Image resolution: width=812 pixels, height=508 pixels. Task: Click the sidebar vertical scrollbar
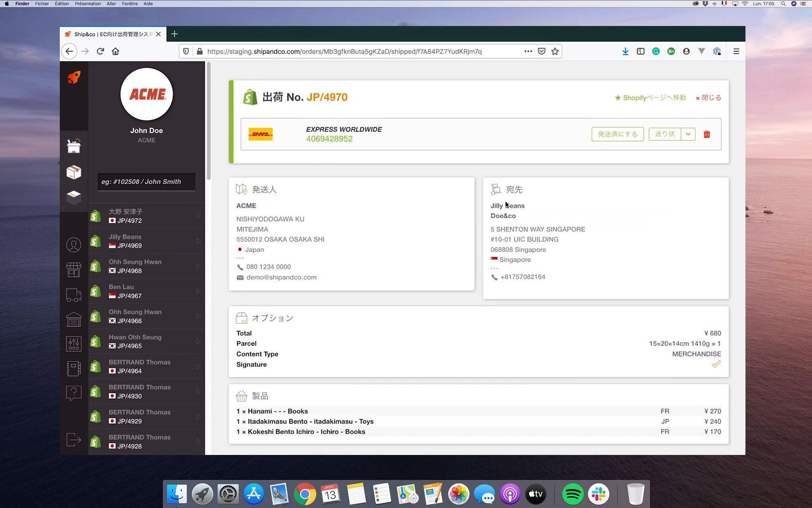tap(209, 121)
